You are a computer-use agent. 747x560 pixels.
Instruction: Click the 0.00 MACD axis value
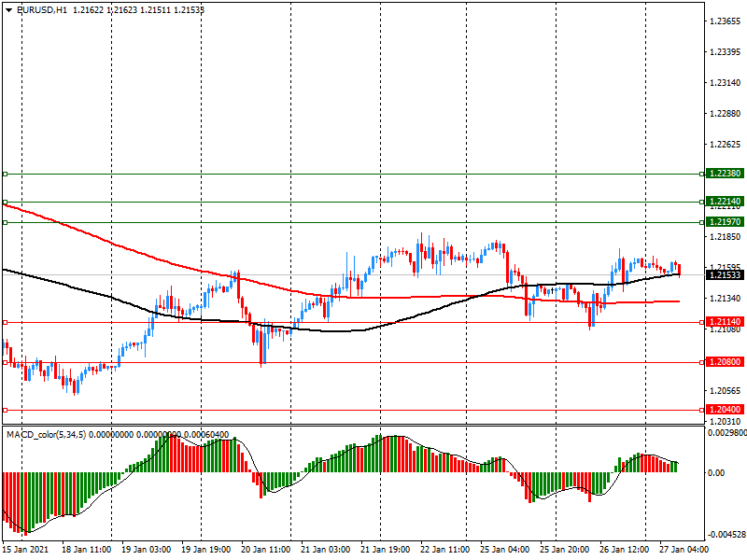(716, 473)
